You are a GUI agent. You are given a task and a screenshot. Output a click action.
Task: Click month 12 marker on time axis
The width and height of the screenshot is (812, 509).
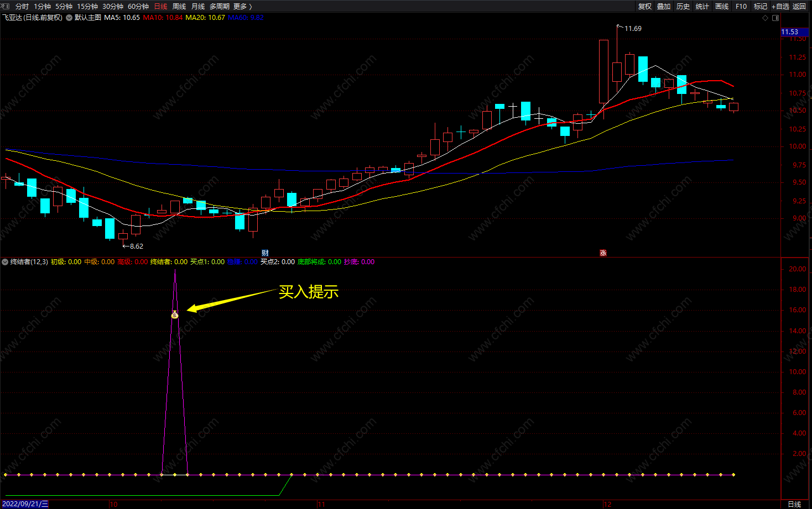[607, 505]
